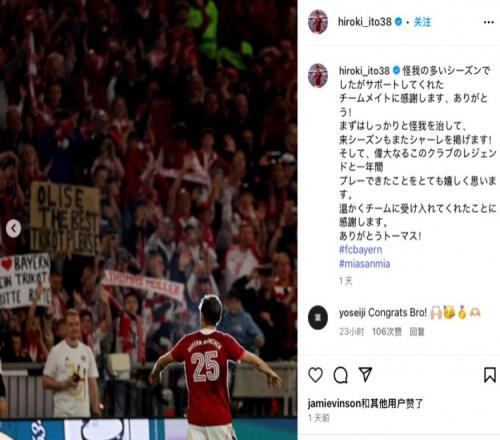
Task: Open yoseiji's profile avatar
Action: click(318, 318)
